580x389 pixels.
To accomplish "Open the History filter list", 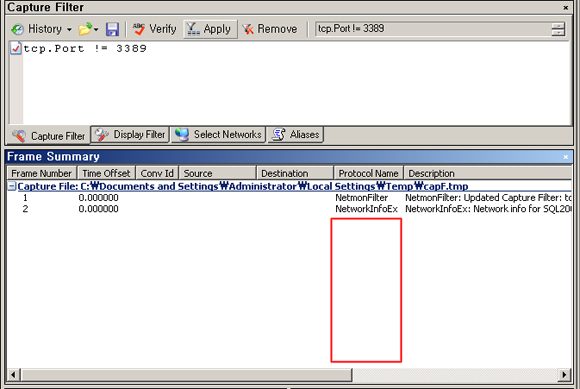I will (x=41, y=29).
